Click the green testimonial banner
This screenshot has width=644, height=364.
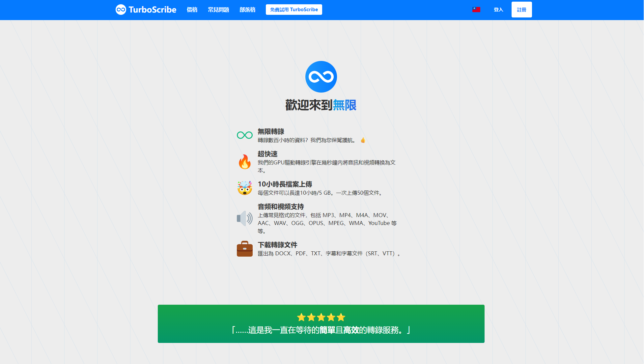click(321, 324)
